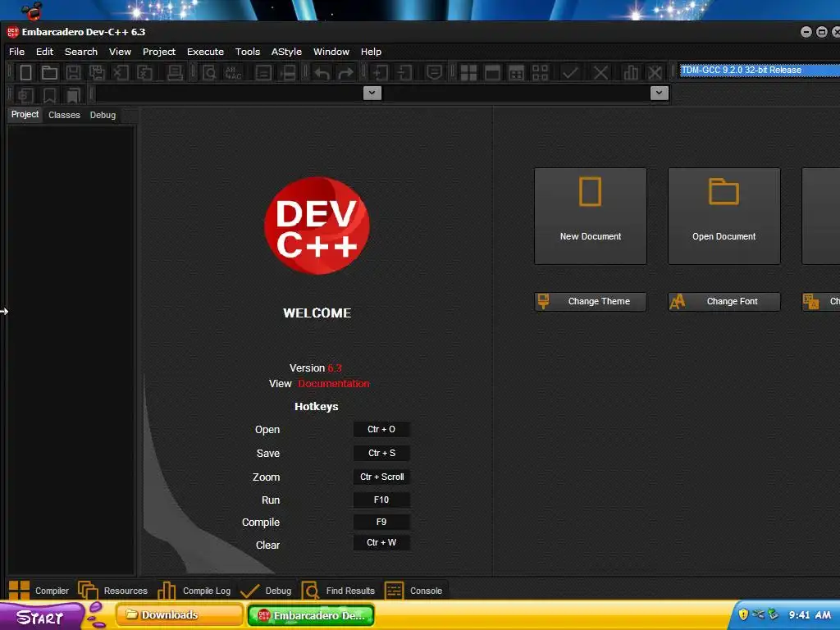Click Embarcadero Dev-C++ taskbar button
The height and width of the screenshot is (630, 840).
click(x=311, y=615)
